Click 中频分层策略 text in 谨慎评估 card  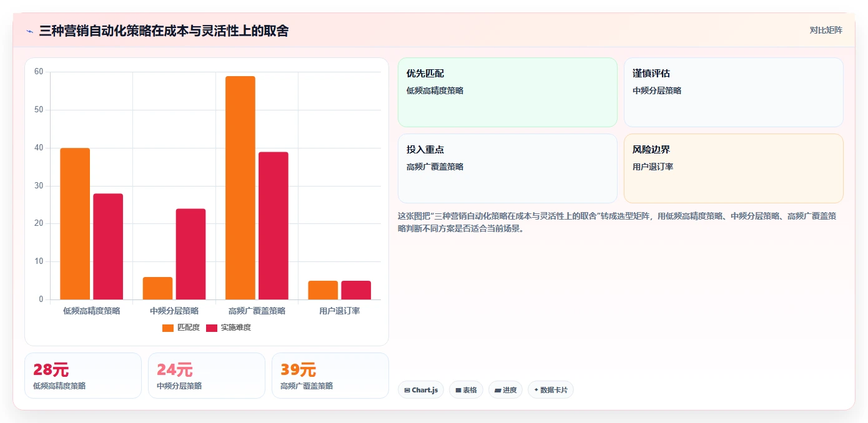657,90
